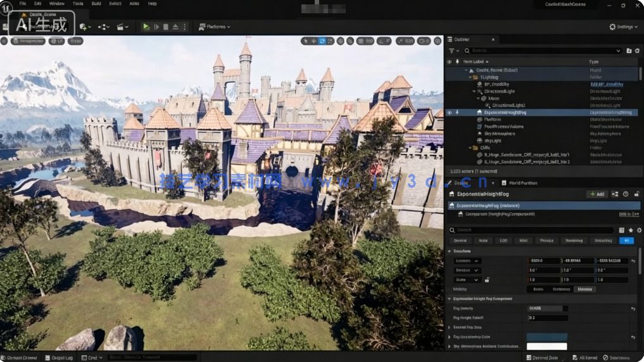This screenshot has width=644, height=362.
Task: Choose the Rotate gizmo tool
Action: [x=322, y=41]
